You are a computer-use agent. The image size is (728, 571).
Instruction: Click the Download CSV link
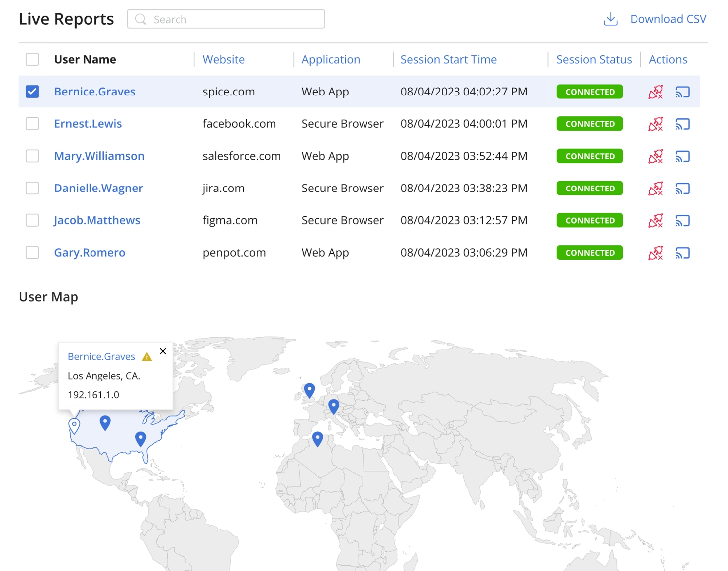(667, 19)
